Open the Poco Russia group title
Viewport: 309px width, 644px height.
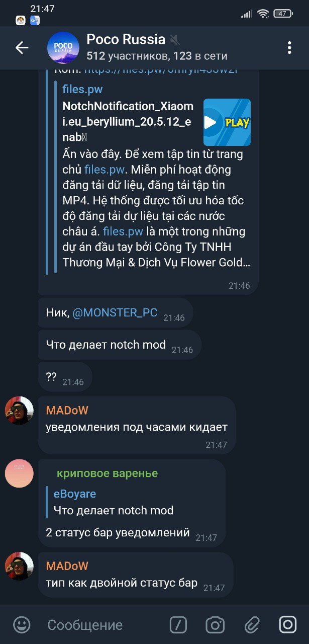[126, 39]
